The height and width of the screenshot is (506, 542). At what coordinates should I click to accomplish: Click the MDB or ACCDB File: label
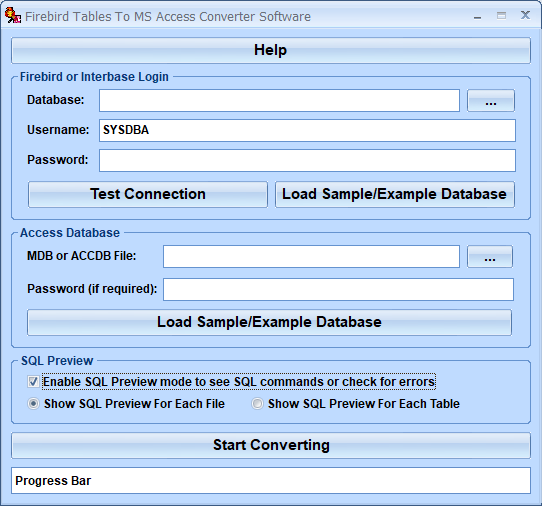(82, 256)
